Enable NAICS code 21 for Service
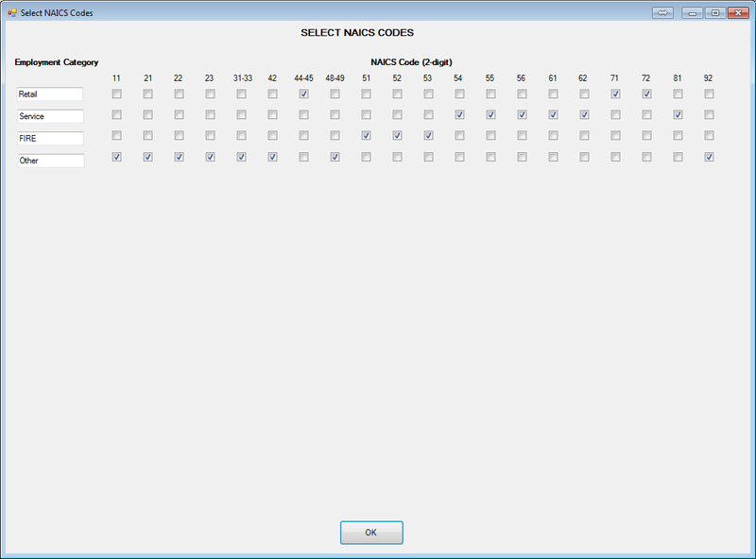Image resolution: width=756 pixels, height=559 pixels. tap(146, 115)
